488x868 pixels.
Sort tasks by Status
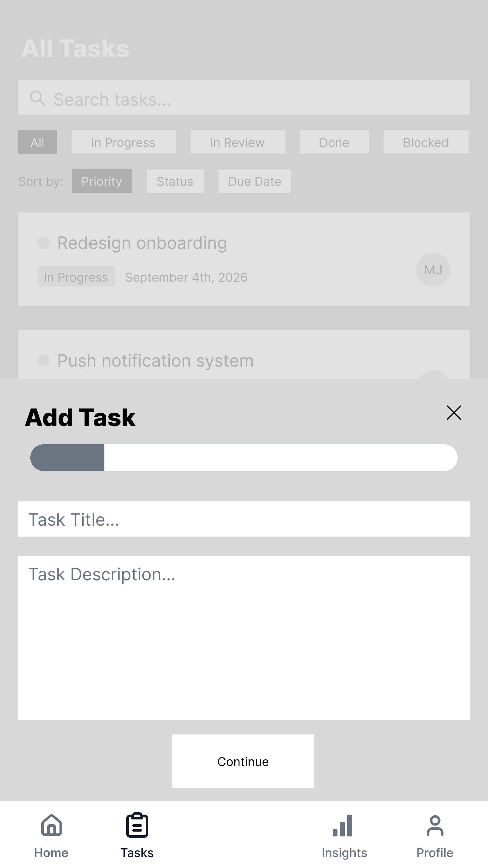175,181
